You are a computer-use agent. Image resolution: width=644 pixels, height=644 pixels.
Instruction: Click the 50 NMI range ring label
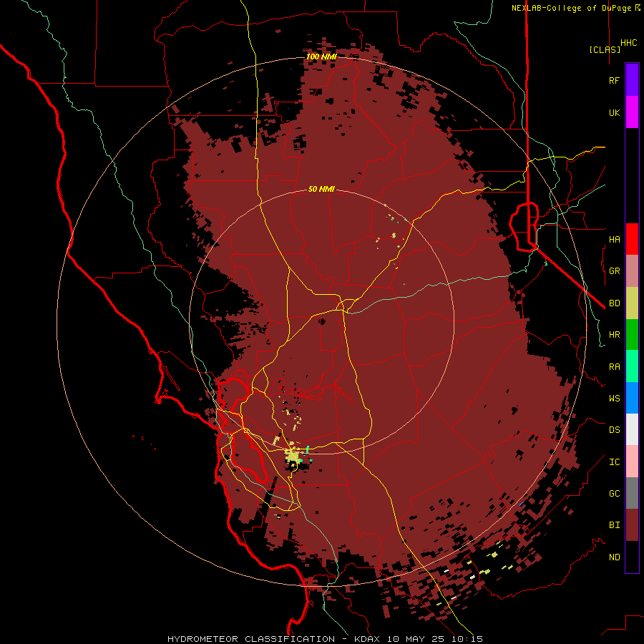(321, 190)
